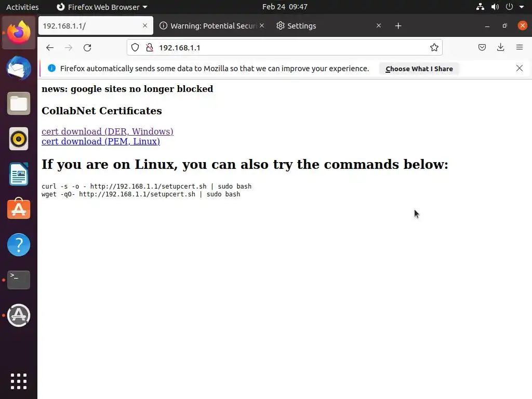Screen dimensions: 532x399
Task: Download the DER Windows certificate
Action: (107, 131)
